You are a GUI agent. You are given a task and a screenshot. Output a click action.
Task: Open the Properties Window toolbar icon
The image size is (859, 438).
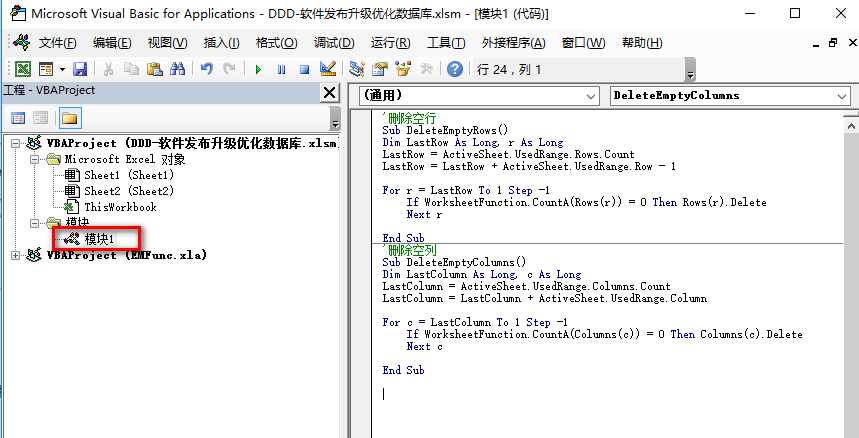[x=380, y=69]
